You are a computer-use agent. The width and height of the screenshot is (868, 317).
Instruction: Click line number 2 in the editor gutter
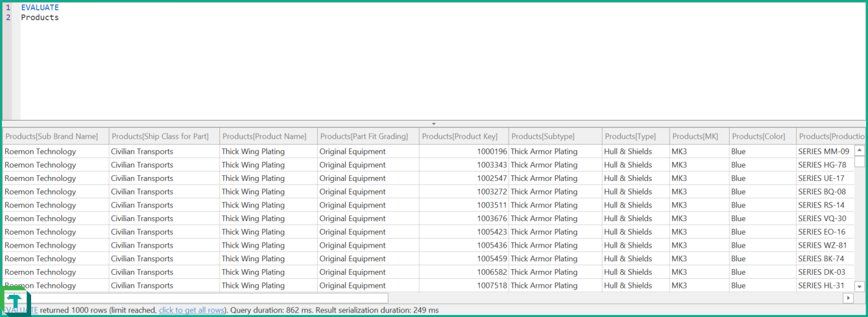coord(8,18)
